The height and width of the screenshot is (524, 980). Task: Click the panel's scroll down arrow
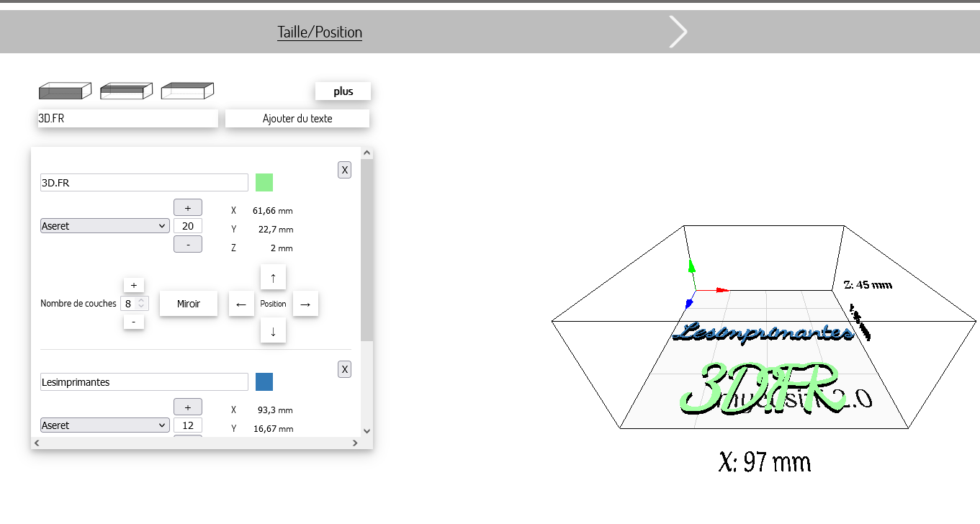367,431
